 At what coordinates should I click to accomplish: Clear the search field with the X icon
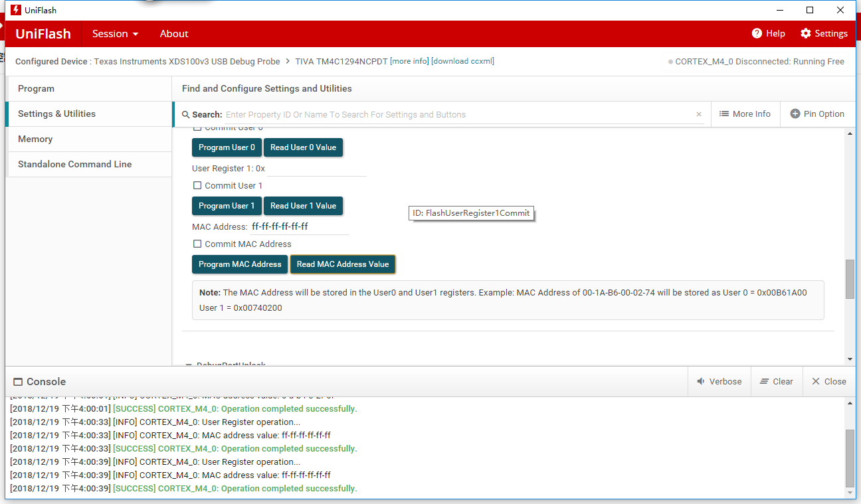(x=699, y=114)
